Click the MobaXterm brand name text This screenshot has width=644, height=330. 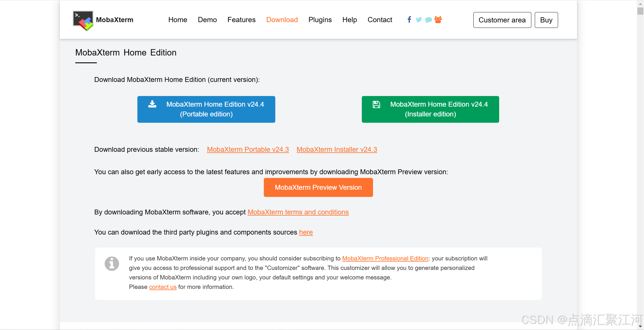(115, 20)
